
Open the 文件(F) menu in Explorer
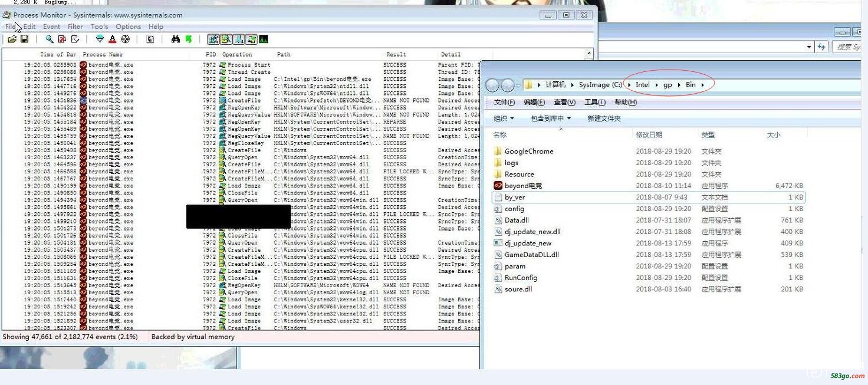(504, 102)
